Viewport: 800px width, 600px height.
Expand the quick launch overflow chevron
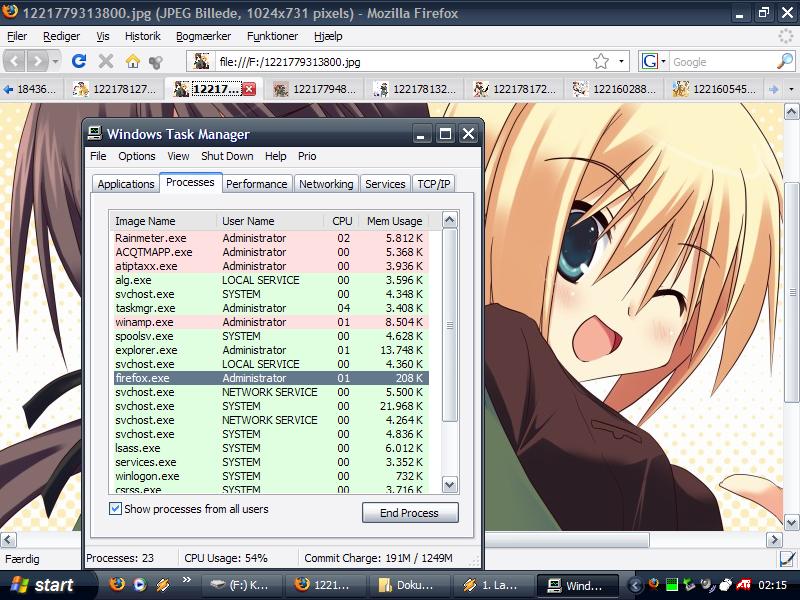pyautogui.click(x=186, y=581)
